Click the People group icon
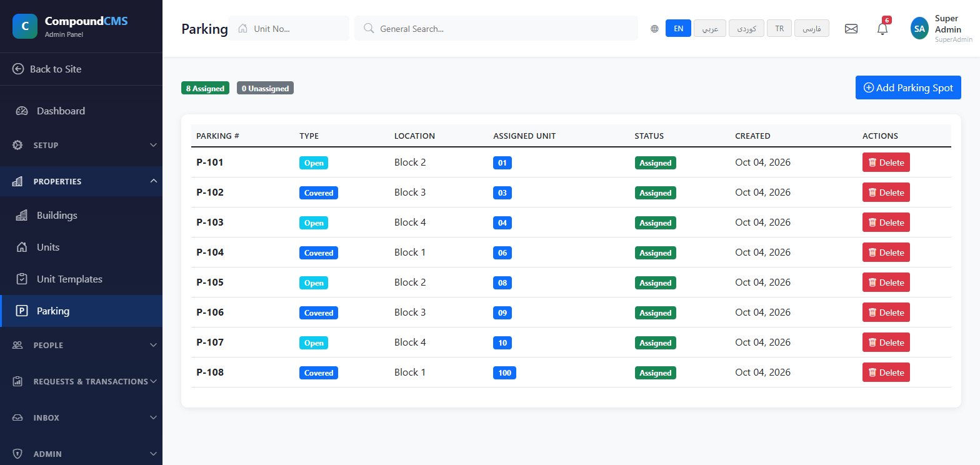Screen dimensions: 980x465 (x=18, y=345)
